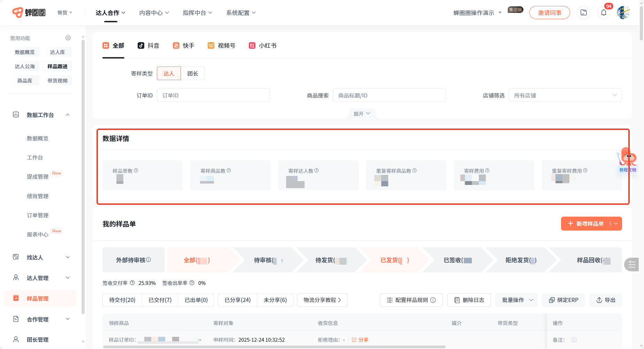Open the user avatar profile
The image size is (644, 349).
coord(623,13)
